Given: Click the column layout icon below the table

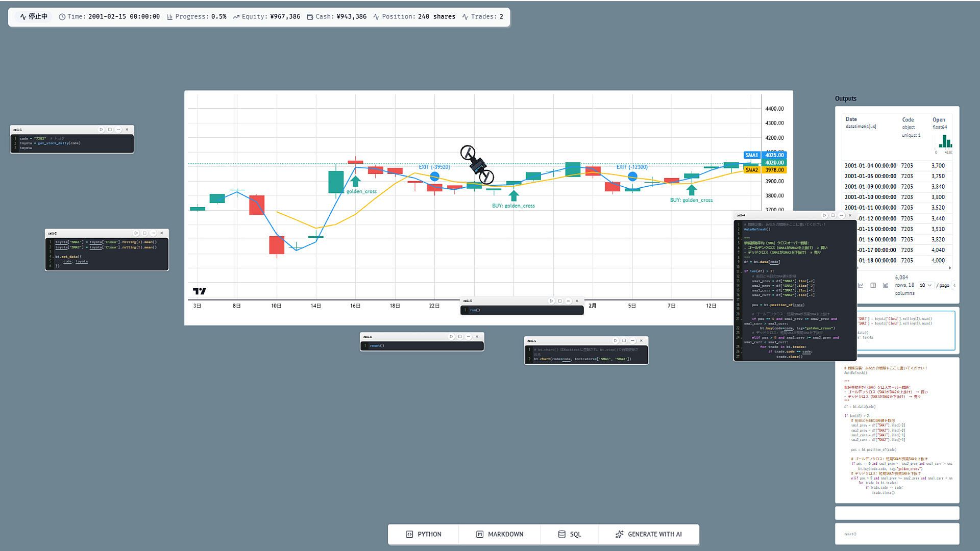Looking at the screenshot, I should click(873, 285).
